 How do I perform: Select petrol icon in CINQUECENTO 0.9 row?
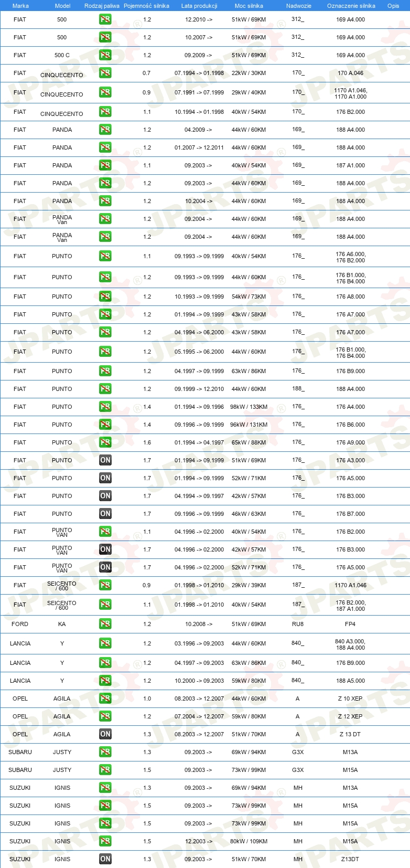(105, 92)
